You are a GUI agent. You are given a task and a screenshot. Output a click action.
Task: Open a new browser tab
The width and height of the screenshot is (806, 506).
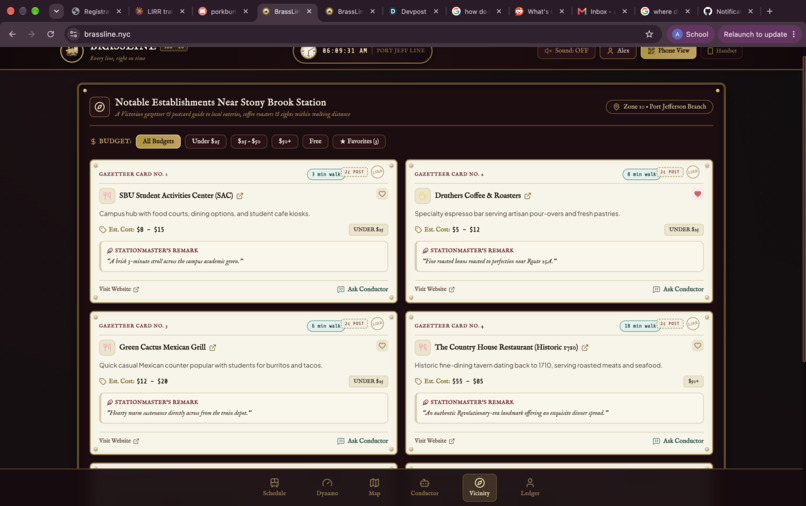770,11
